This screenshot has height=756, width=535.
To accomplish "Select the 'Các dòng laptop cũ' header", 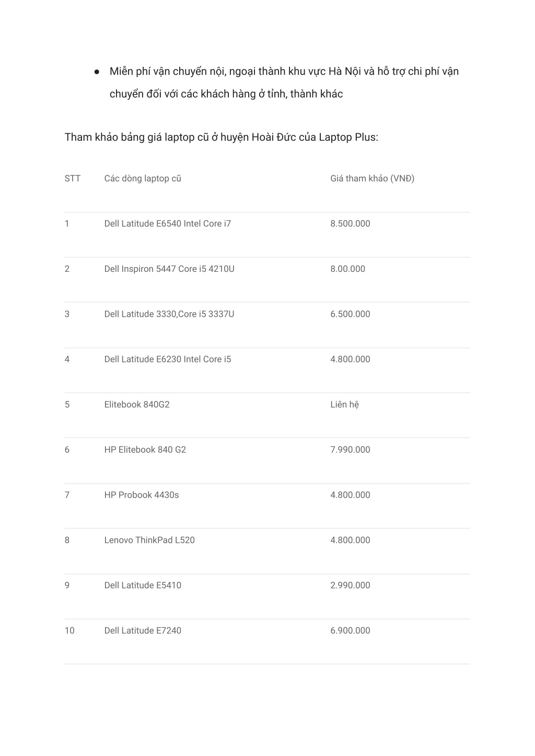I will point(143,179).
